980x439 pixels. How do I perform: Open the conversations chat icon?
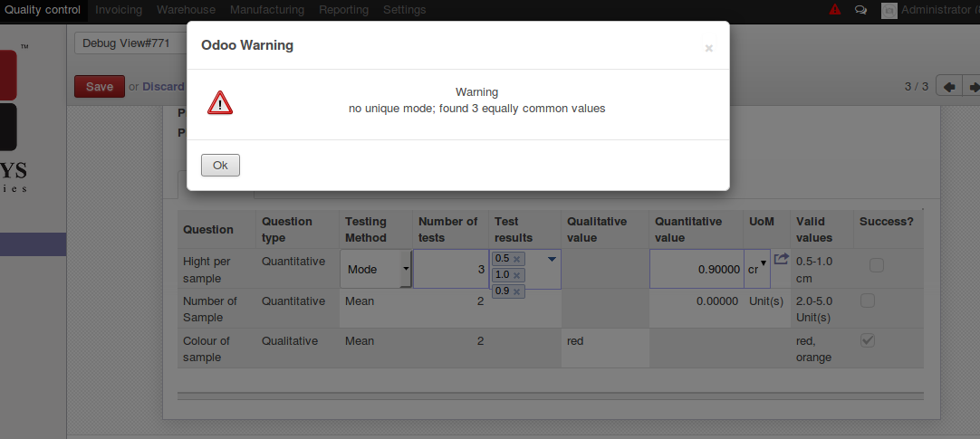pyautogui.click(x=860, y=10)
